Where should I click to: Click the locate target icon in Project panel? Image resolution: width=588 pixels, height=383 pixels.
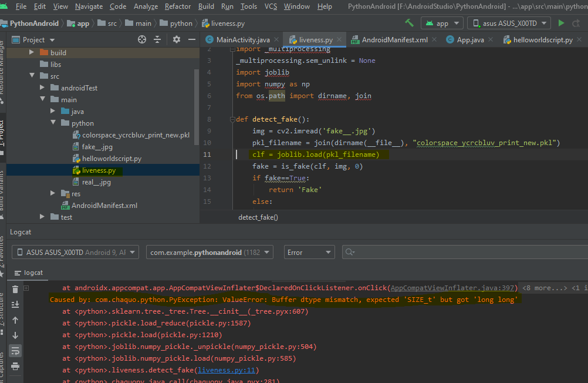[x=141, y=39]
